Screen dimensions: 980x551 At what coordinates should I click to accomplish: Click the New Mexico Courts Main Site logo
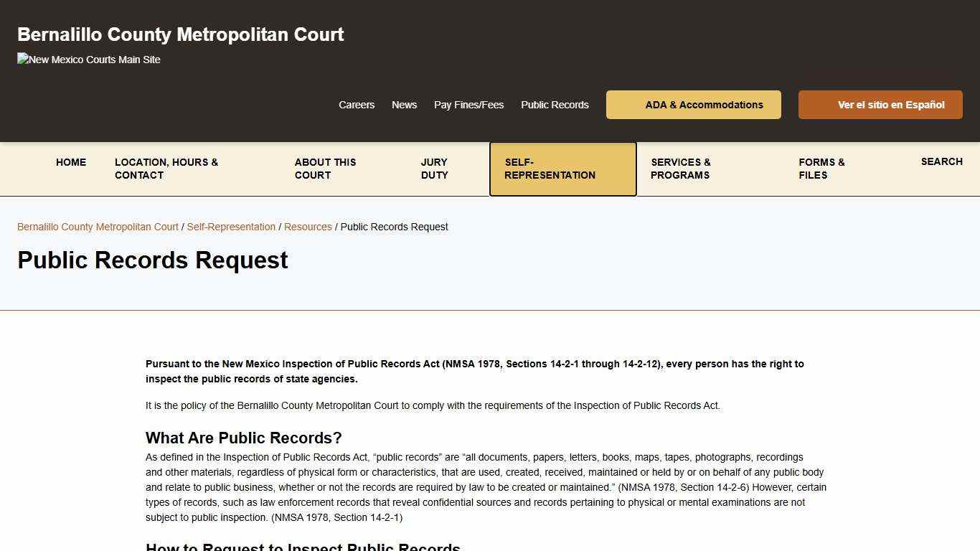click(x=88, y=60)
